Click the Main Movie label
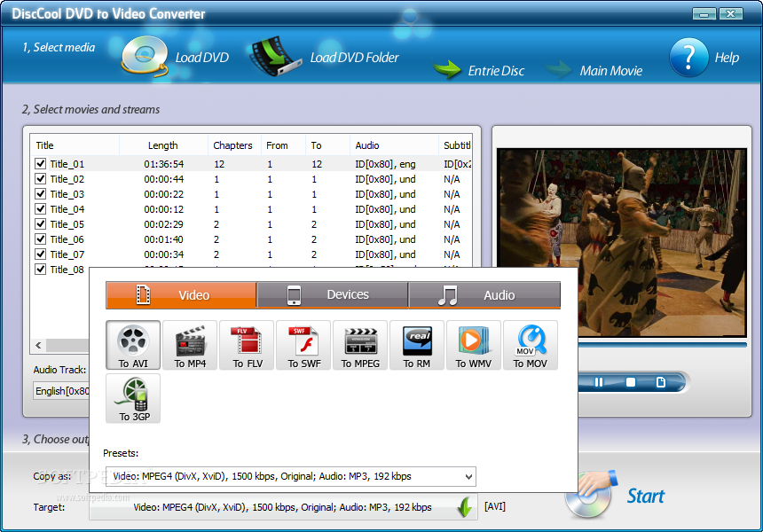Screen dimensions: 763x532 610,71
